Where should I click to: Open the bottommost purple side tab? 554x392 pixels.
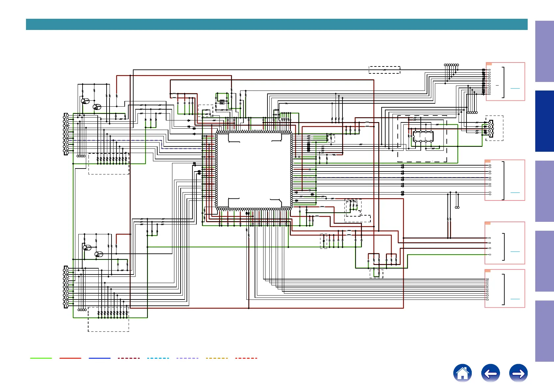click(544, 331)
